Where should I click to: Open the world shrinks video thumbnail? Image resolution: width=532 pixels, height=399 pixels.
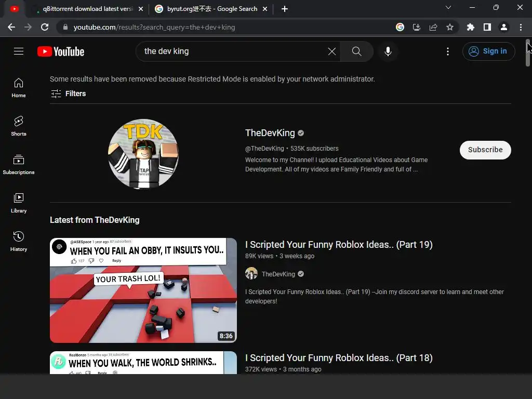point(143,363)
